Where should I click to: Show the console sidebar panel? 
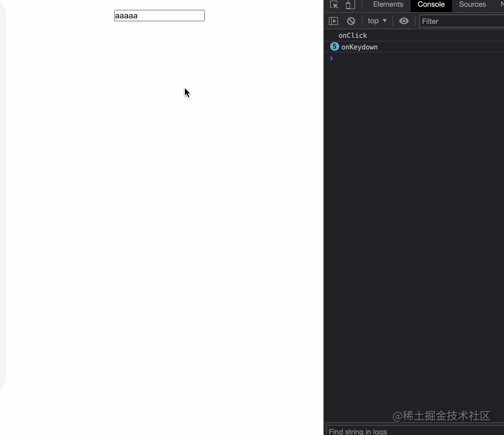tap(333, 21)
